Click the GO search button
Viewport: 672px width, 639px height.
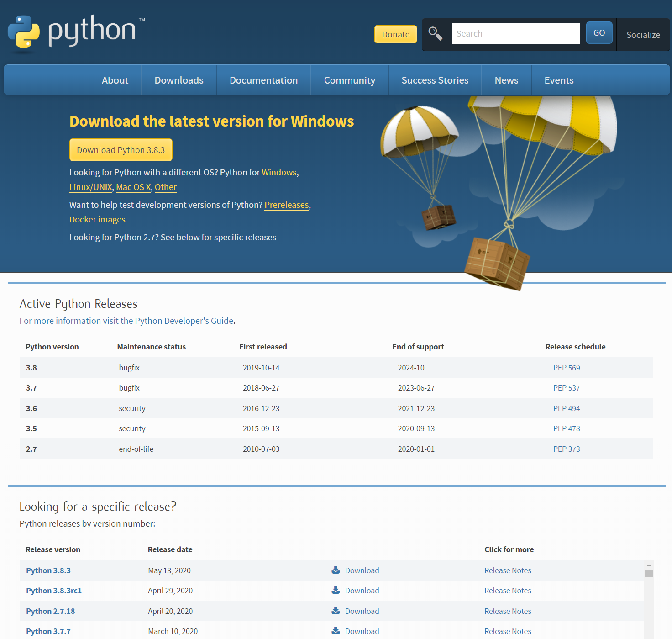point(599,33)
